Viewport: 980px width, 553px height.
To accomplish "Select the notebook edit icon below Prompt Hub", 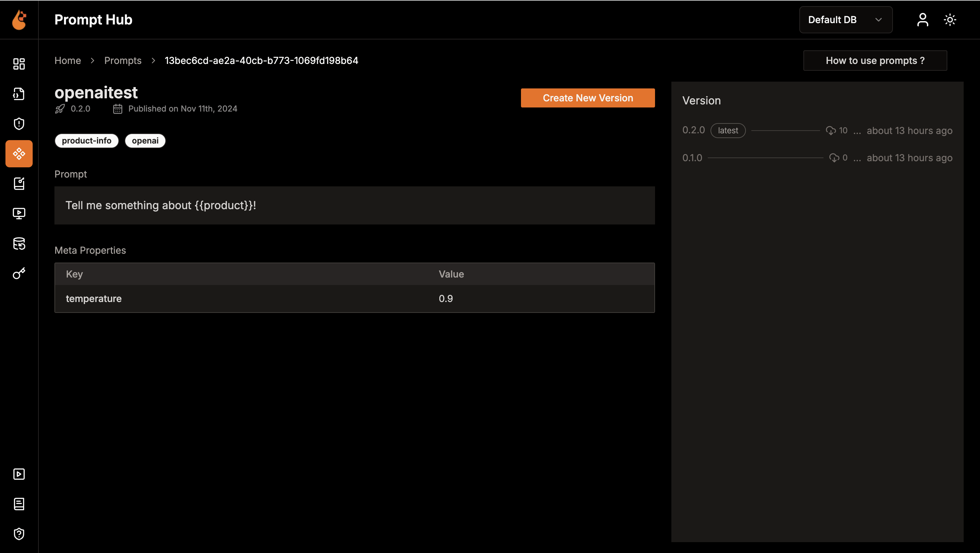I will point(19,184).
